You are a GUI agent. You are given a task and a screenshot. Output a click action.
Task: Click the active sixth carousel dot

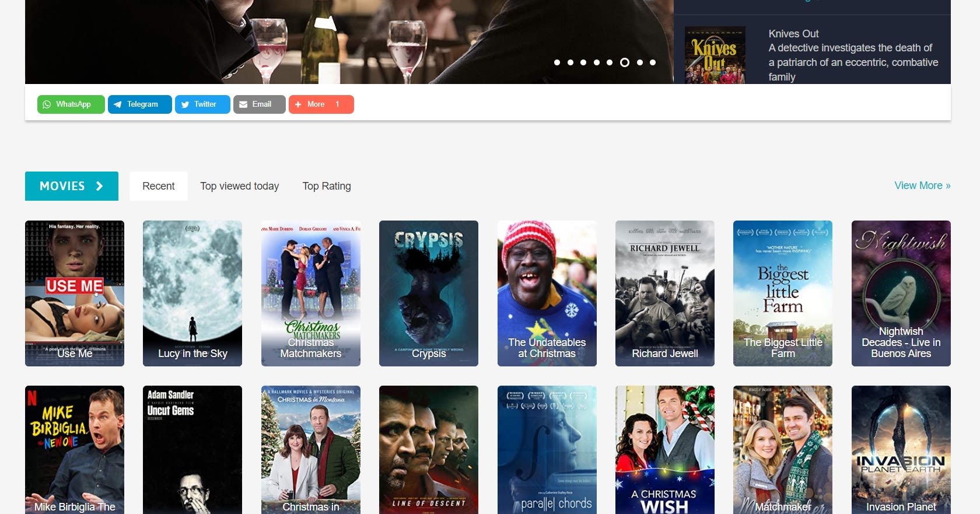625,62
